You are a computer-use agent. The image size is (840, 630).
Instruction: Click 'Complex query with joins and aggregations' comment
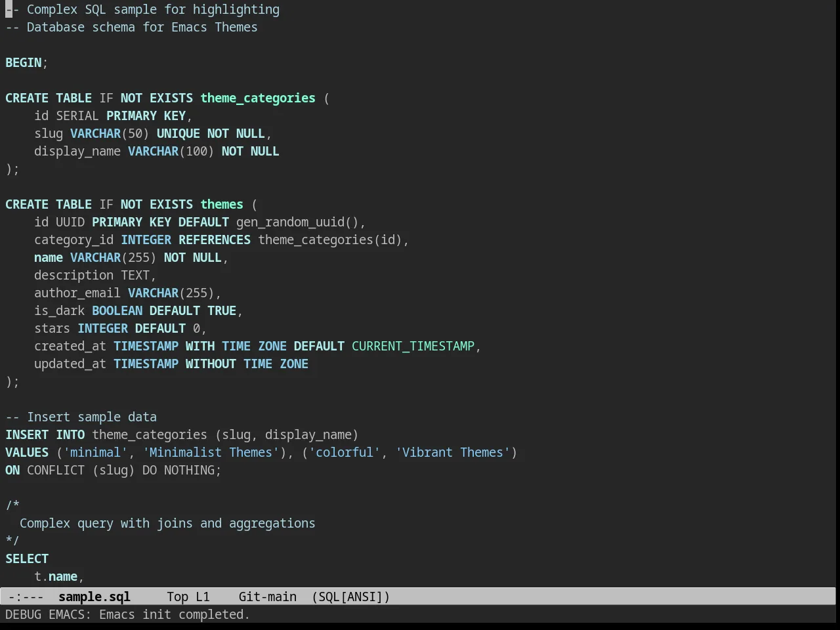pos(167,523)
